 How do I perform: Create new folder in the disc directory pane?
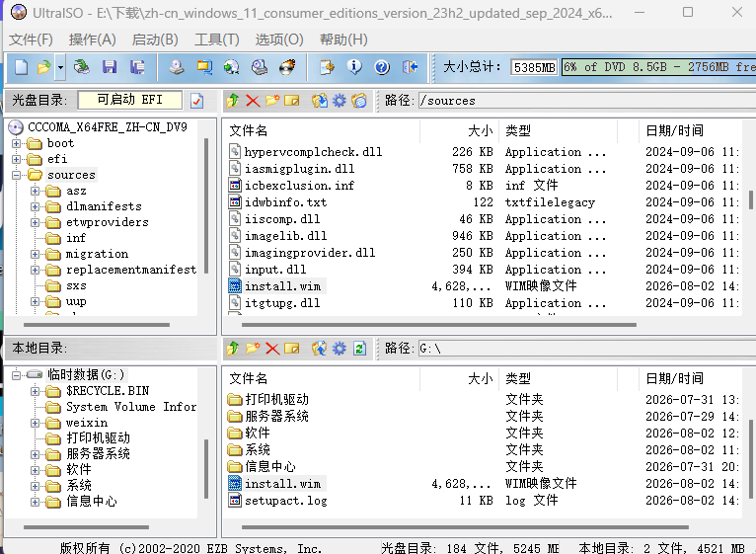click(x=272, y=101)
